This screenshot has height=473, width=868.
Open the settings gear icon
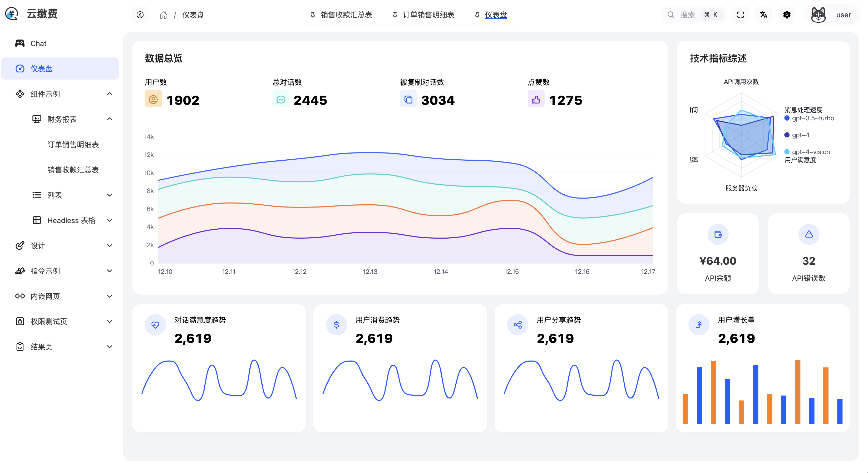pyautogui.click(x=786, y=15)
